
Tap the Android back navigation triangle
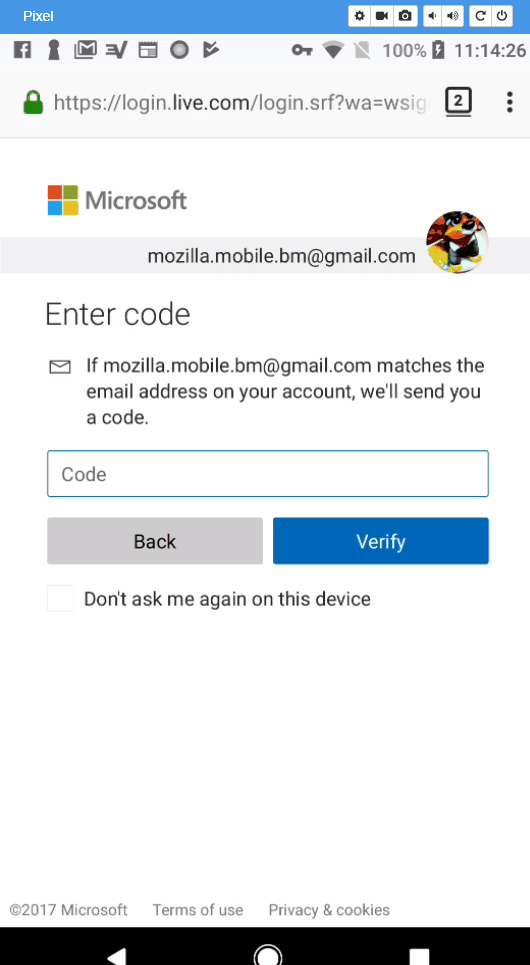coord(116,956)
